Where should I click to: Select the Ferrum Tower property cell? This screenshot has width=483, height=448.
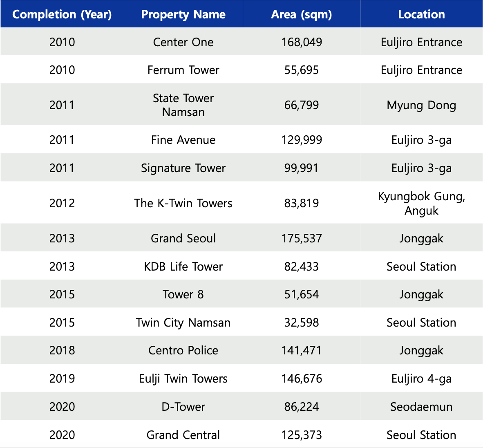(x=183, y=70)
